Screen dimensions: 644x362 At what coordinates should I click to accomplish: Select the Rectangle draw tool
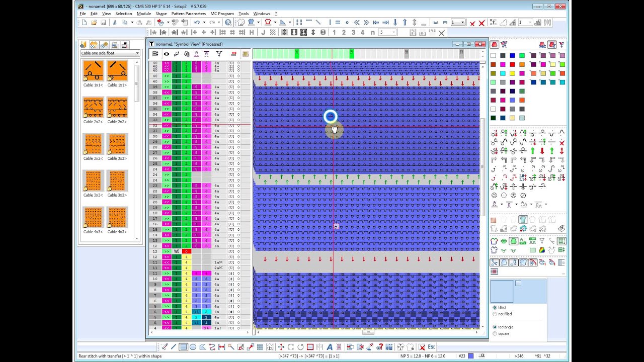pyautogui.click(x=183, y=347)
